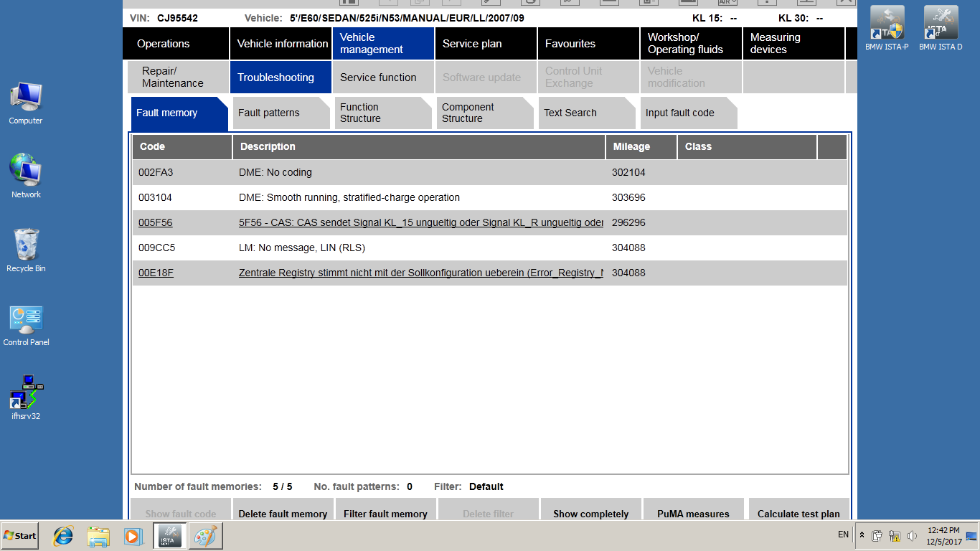Select the 003104 DME Smooth running row
This screenshot has height=551, width=980.
pyautogui.click(x=349, y=197)
